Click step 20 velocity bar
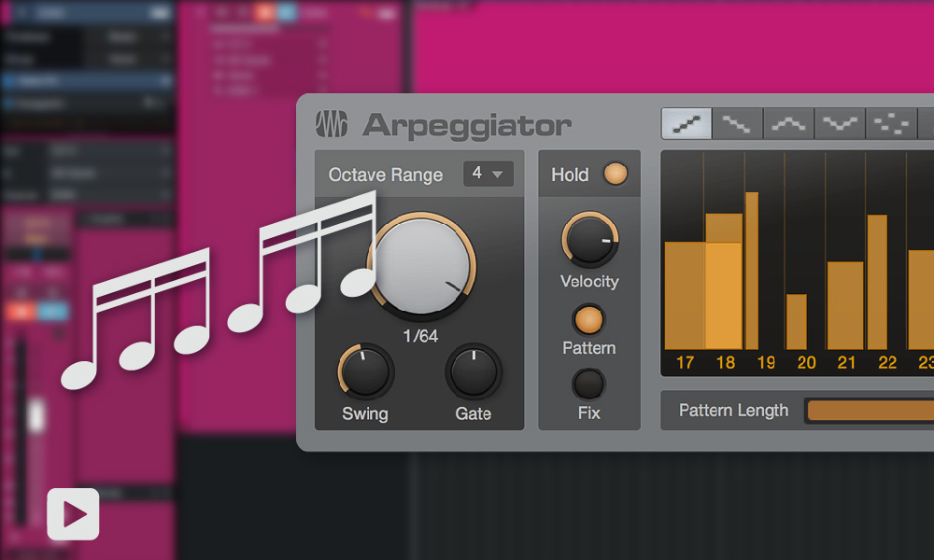 tap(796, 322)
